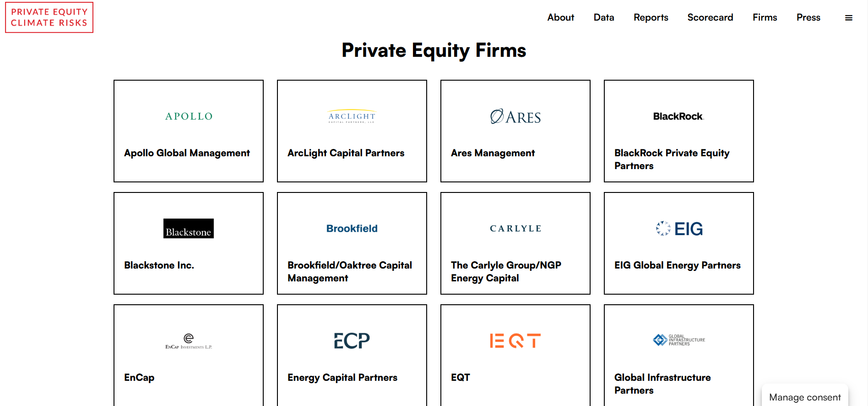
Task: Click the Blackstone black logo
Action: pos(189,228)
